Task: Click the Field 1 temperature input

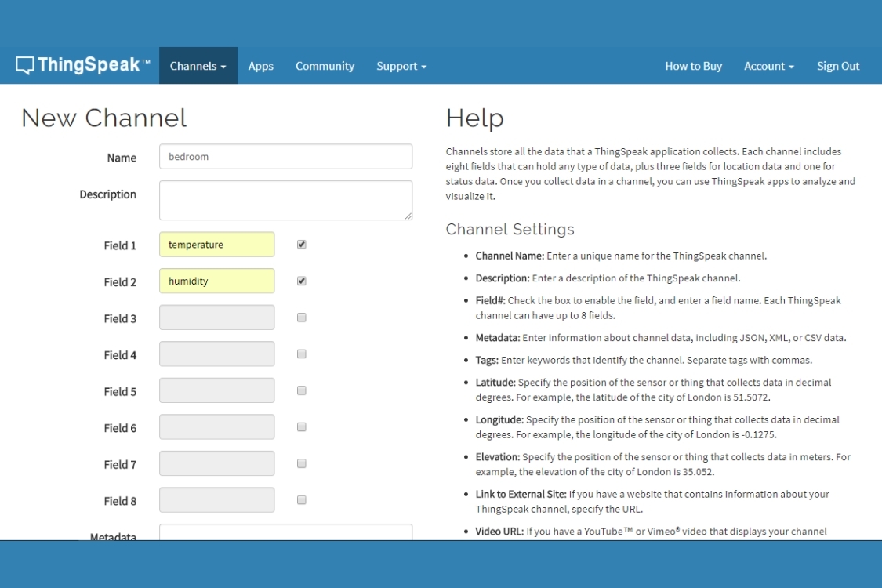Action: pos(216,245)
